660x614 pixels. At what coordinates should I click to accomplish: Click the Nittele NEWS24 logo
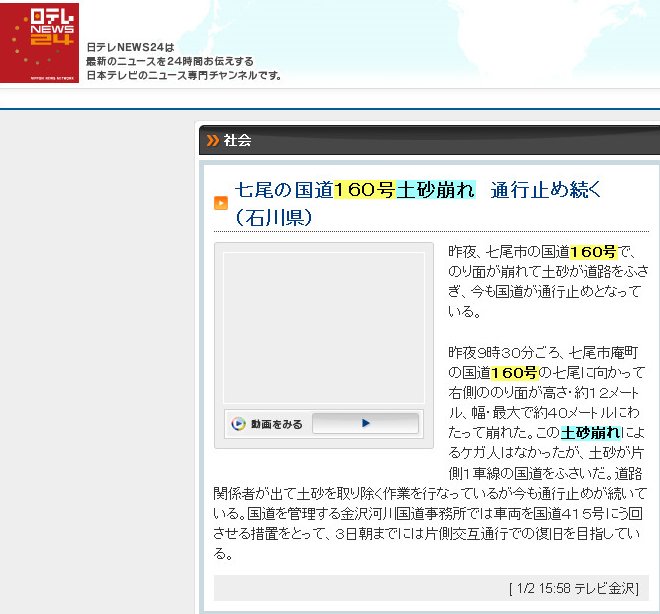tap(39, 43)
